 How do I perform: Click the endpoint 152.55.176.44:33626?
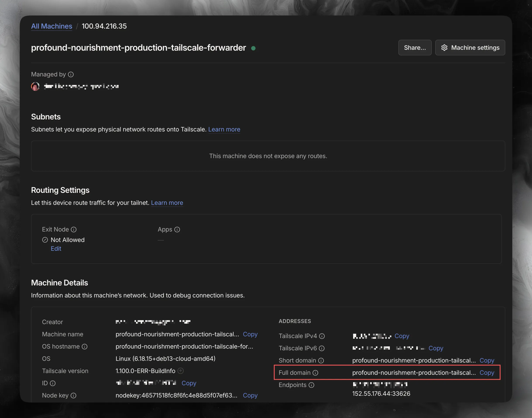(x=381, y=394)
